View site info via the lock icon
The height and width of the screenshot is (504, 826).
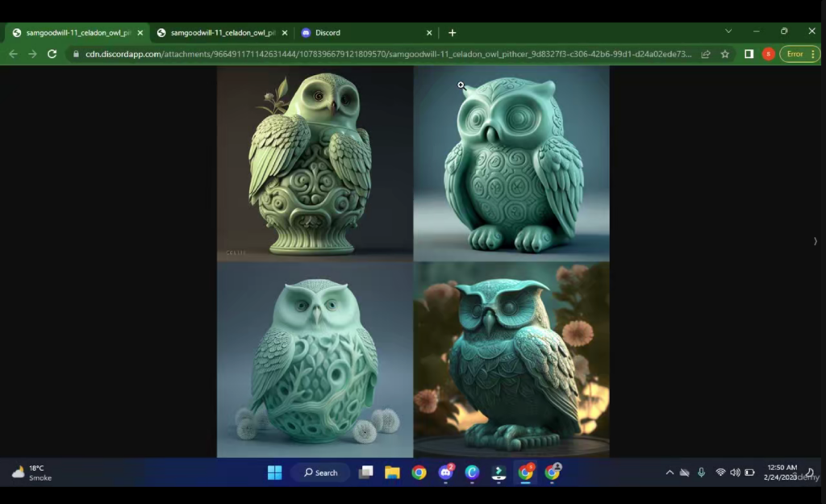pos(76,54)
